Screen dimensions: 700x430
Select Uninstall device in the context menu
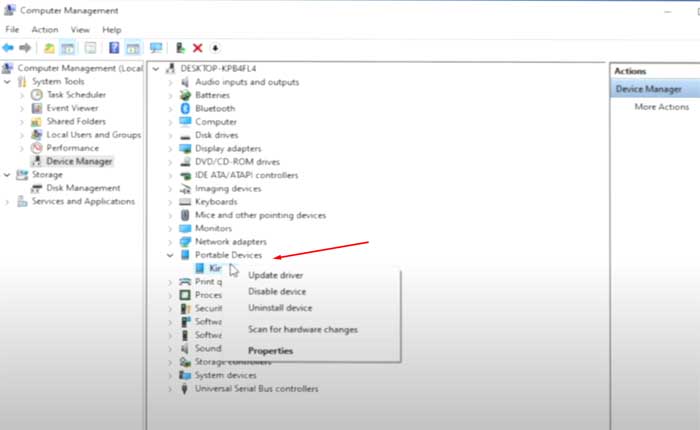280,308
